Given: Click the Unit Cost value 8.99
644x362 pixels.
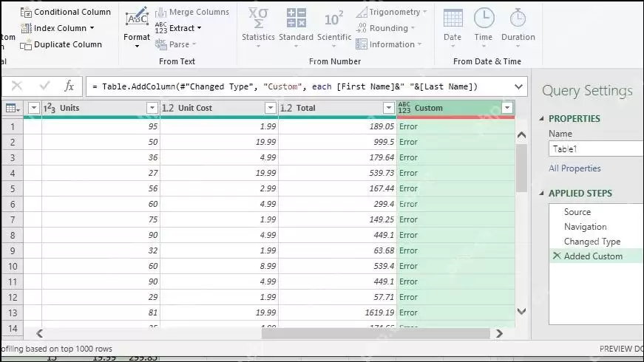Looking at the screenshot, I should (x=268, y=266).
